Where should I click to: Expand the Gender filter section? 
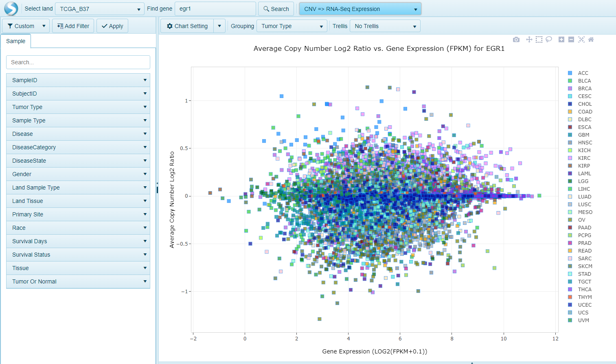pos(78,174)
